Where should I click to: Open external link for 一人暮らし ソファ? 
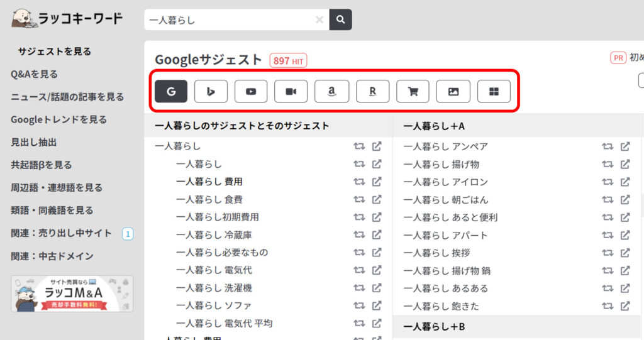point(377,305)
